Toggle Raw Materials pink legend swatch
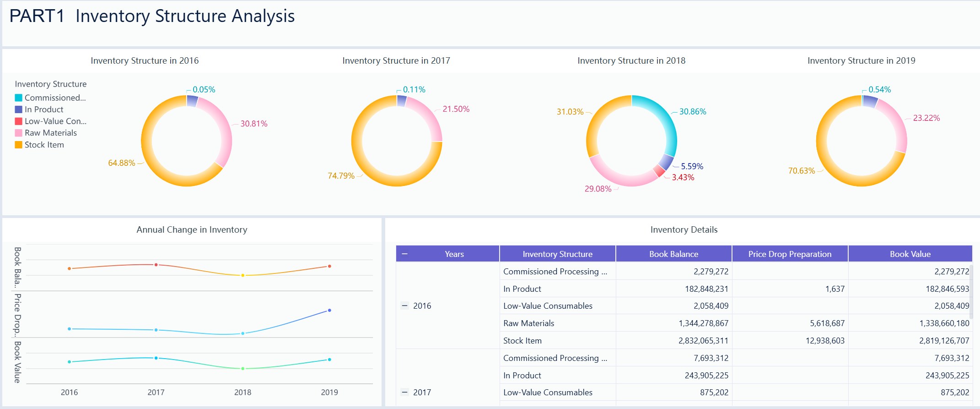 pyautogui.click(x=19, y=133)
